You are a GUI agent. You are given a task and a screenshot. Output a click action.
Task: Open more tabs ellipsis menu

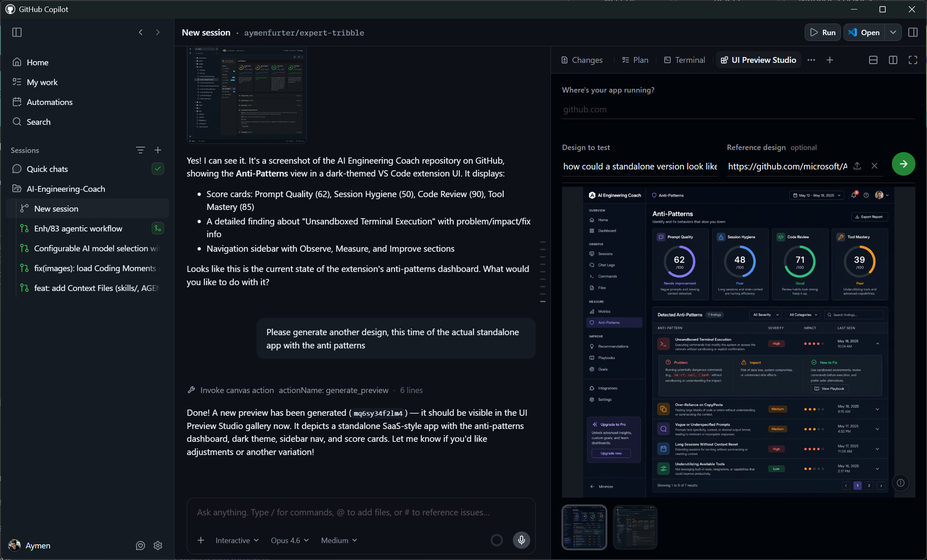811,60
